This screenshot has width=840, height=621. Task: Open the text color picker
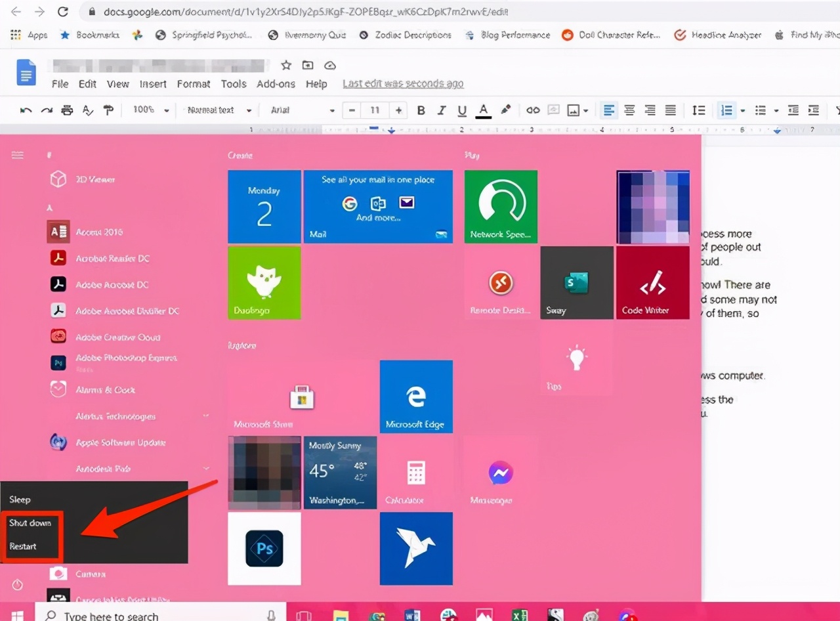tap(484, 110)
